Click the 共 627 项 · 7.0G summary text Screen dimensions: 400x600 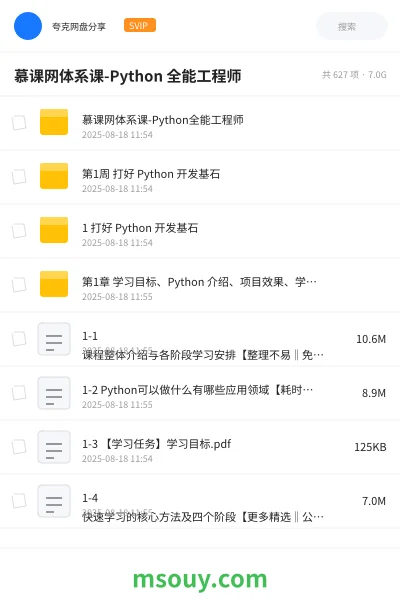point(354,75)
